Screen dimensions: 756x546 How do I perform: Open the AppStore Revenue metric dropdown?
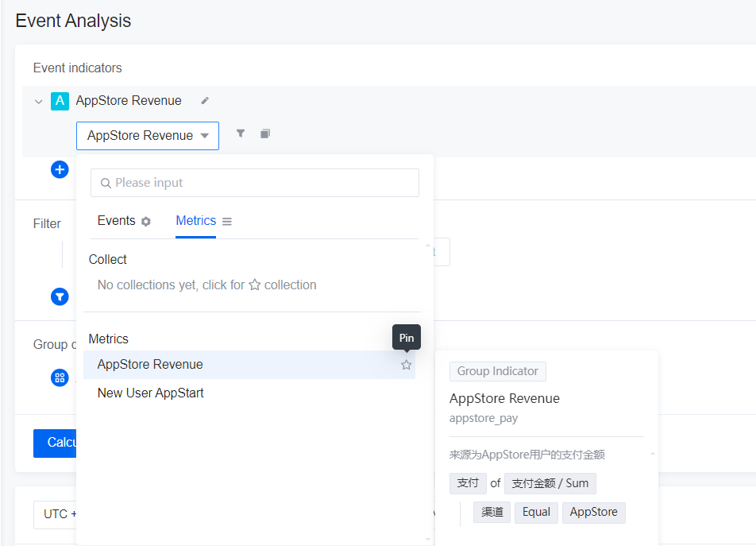(x=147, y=136)
